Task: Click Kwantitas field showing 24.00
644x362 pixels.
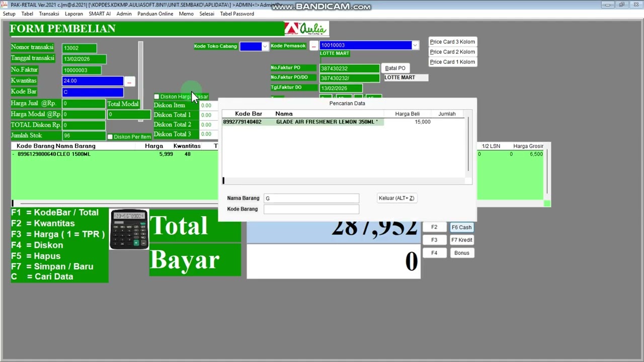Action: point(93,81)
